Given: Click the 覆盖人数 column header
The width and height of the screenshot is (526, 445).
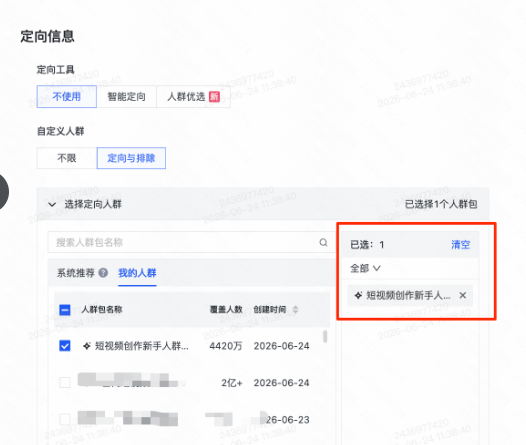Looking at the screenshot, I should point(226,310).
